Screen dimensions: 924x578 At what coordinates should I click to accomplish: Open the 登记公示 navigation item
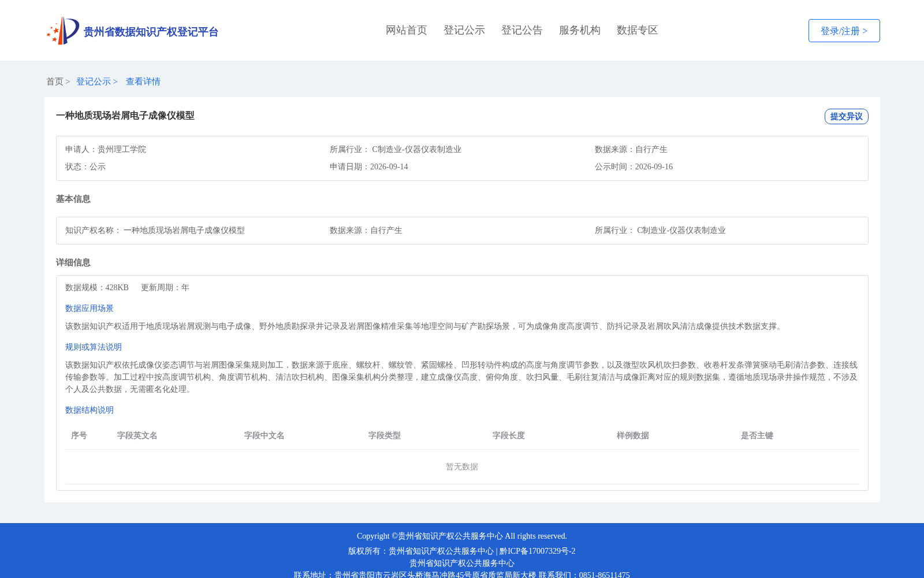[464, 30]
